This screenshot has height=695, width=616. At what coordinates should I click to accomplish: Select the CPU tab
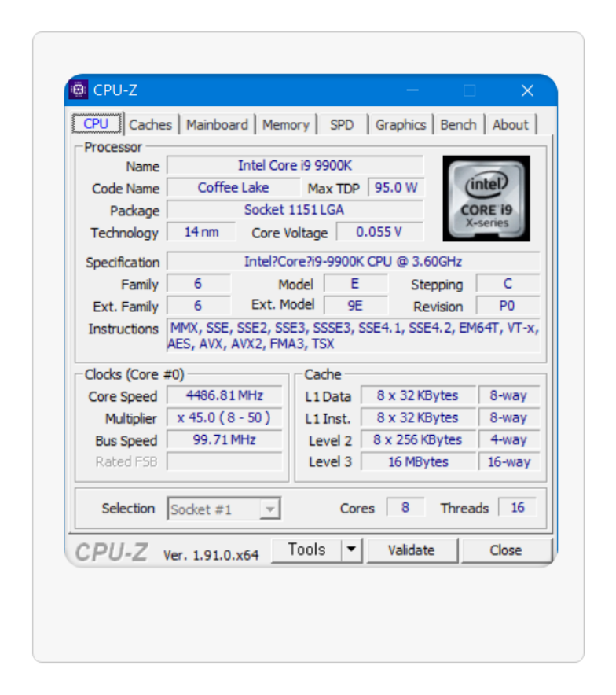click(x=96, y=123)
